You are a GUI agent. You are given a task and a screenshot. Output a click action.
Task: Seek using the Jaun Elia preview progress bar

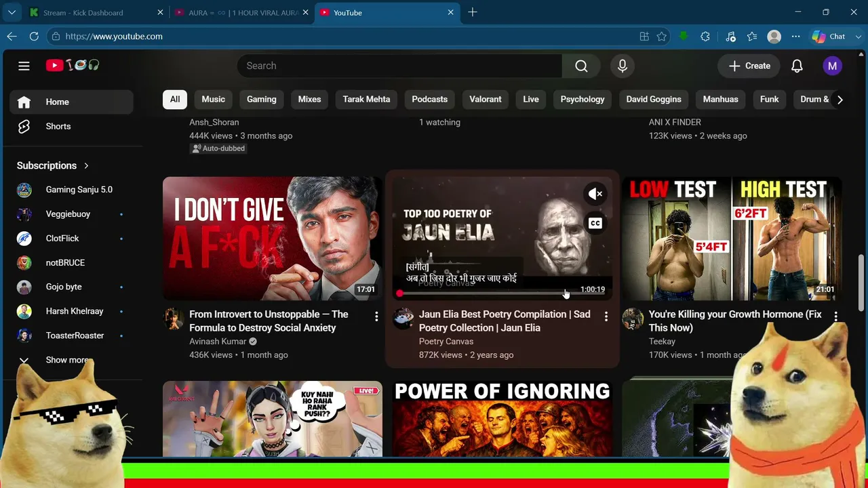pyautogui.click(x=502, y=293)
